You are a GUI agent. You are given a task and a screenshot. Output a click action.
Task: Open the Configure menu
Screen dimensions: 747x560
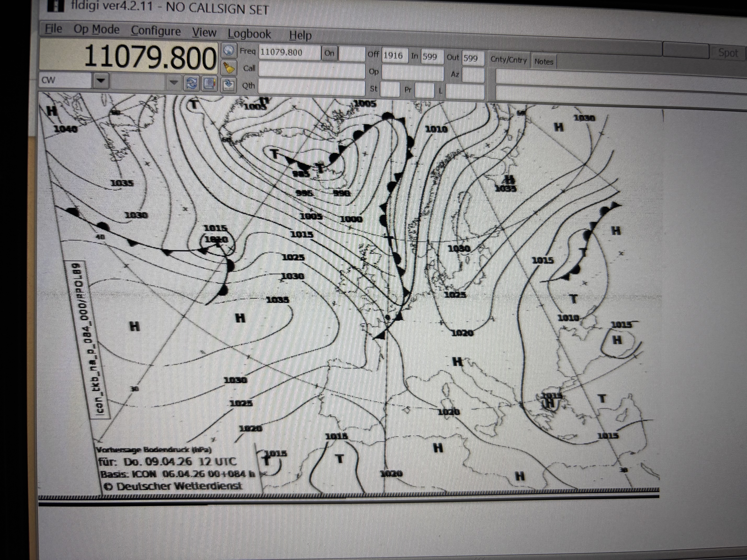(x=156, y=31)
